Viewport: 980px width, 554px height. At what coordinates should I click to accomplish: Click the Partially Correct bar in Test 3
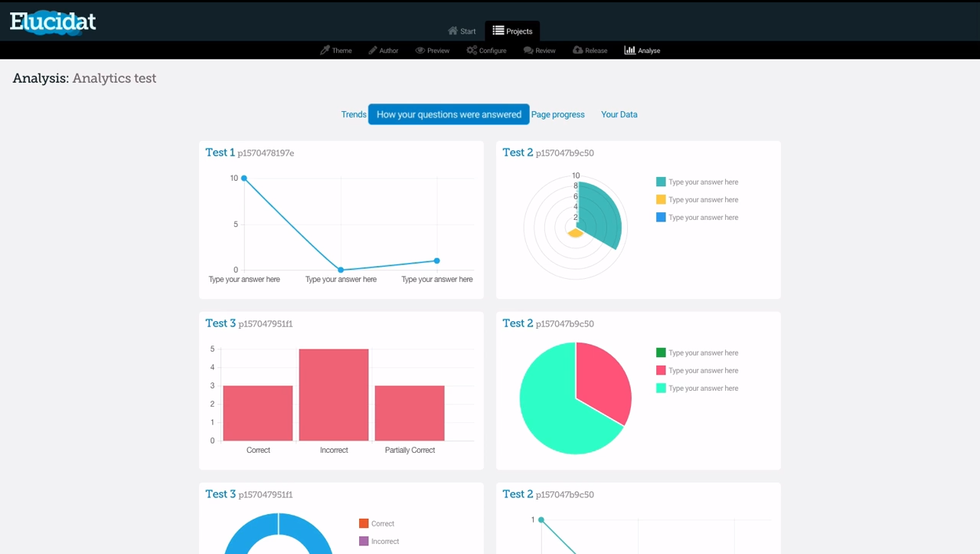click(x=410, y=413)
